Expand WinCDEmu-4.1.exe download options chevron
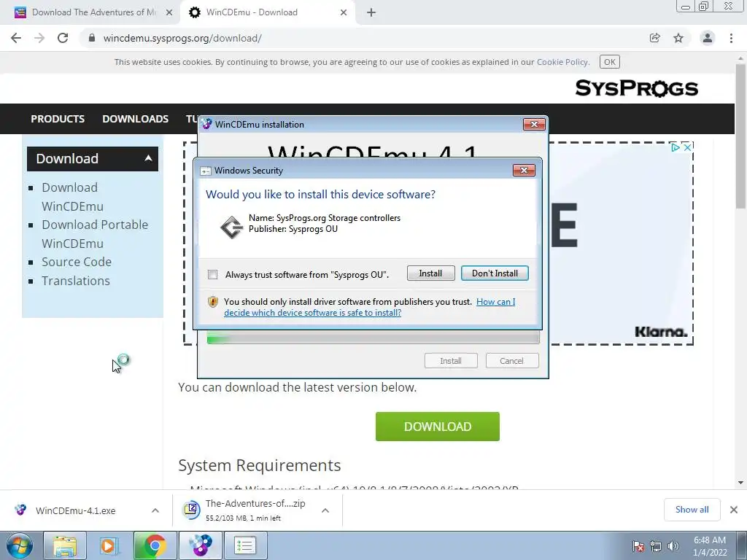Screen dimensions: 747x560 [x=155, y=510]
